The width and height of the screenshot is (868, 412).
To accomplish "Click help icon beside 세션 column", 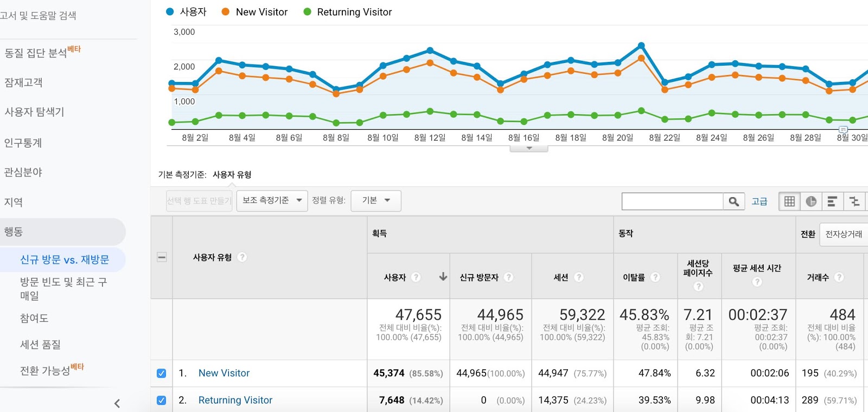I will pos(579,277).
